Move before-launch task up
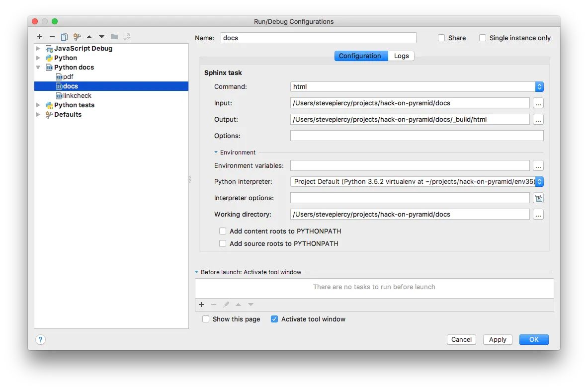 (239, 305)
